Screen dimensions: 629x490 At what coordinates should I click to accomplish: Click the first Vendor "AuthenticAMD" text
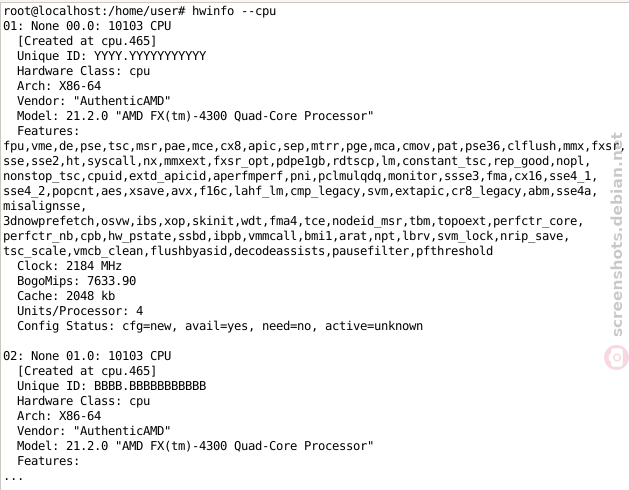click(x=93, y=101)
